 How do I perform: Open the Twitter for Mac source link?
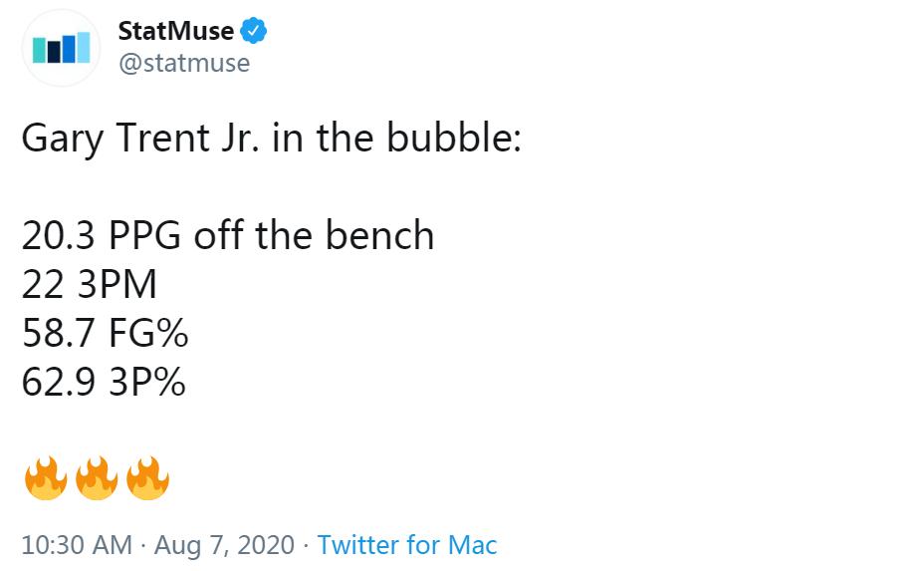406,545
